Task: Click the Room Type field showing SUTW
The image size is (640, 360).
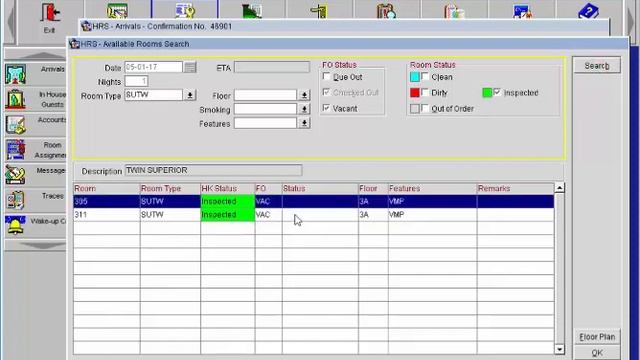Action: click(153, 95)
